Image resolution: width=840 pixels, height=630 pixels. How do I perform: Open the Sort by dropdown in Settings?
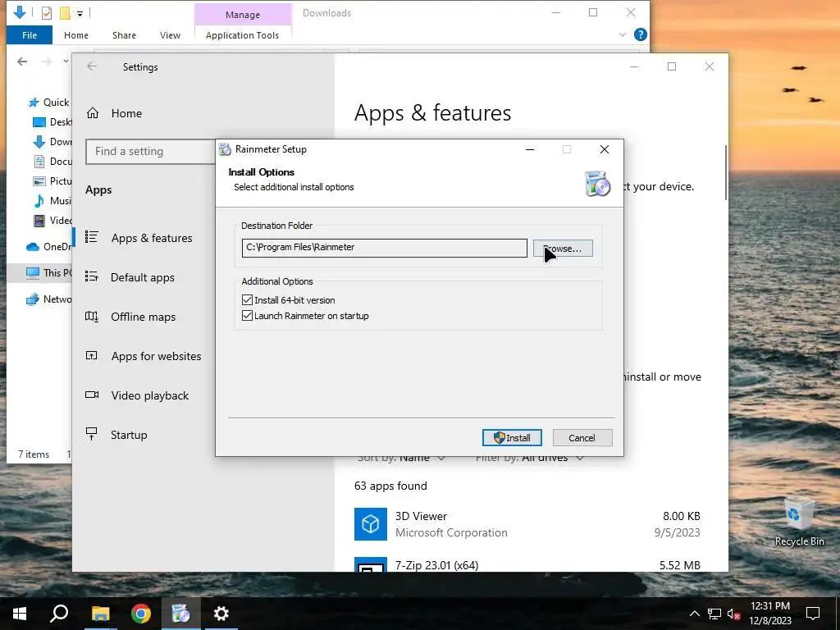click(x=402, y=458)
